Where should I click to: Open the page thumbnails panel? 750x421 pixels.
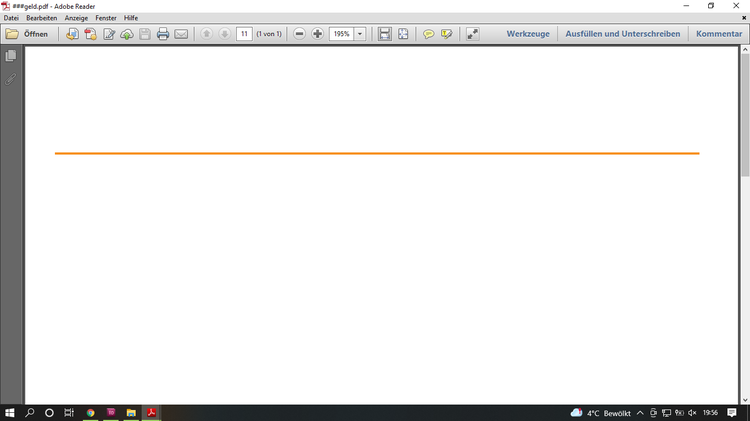[11, 56]
